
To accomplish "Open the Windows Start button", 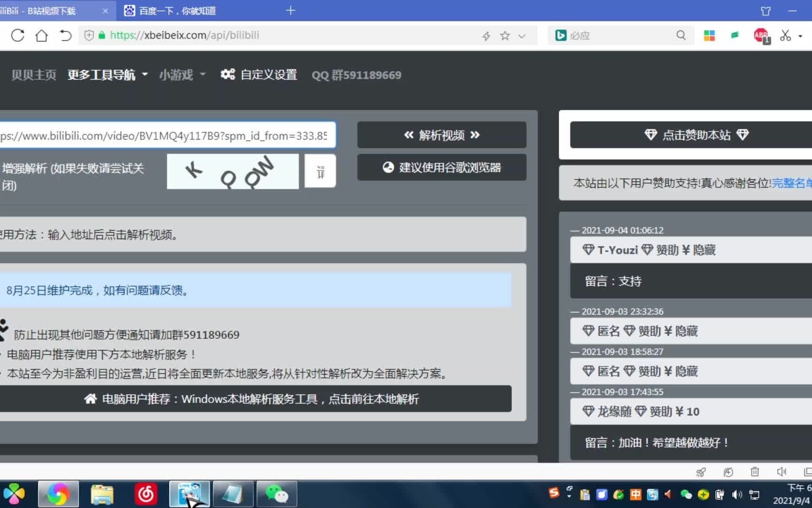I will (x=14, y=494).
